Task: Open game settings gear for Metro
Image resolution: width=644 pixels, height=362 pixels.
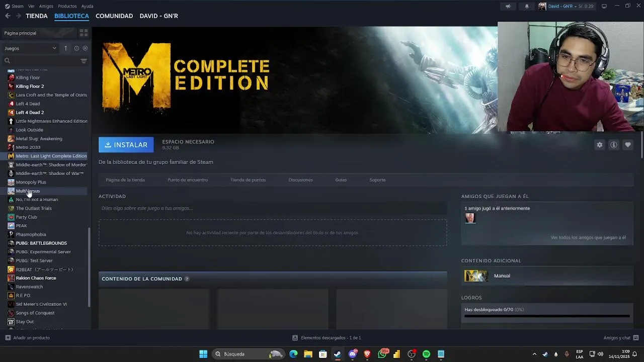Action: click(599, 145)
